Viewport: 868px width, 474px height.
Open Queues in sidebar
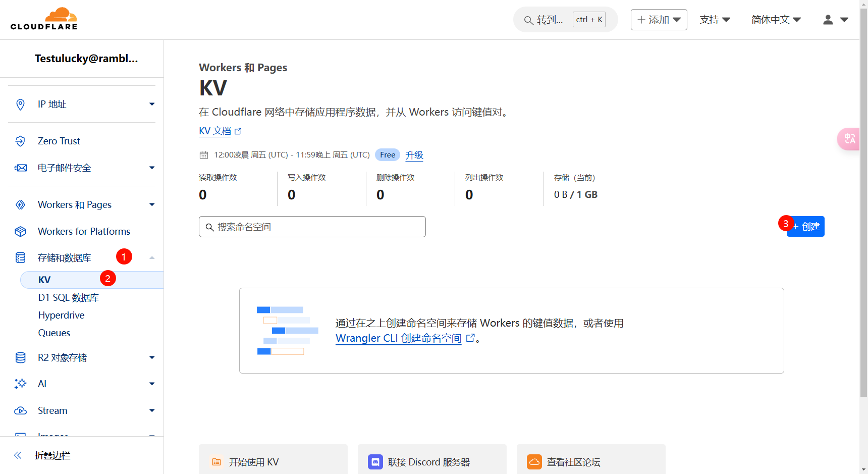pyautogui.click(x=54, y=333)
